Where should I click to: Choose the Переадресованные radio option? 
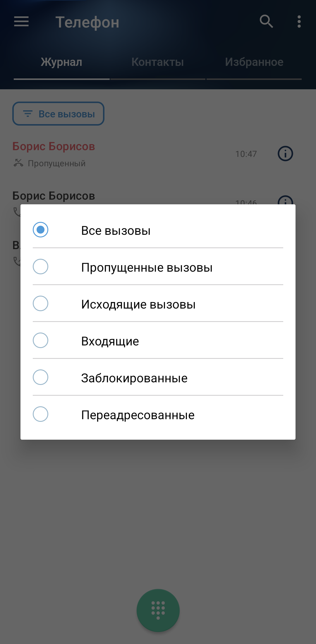[x=41, y=414]
